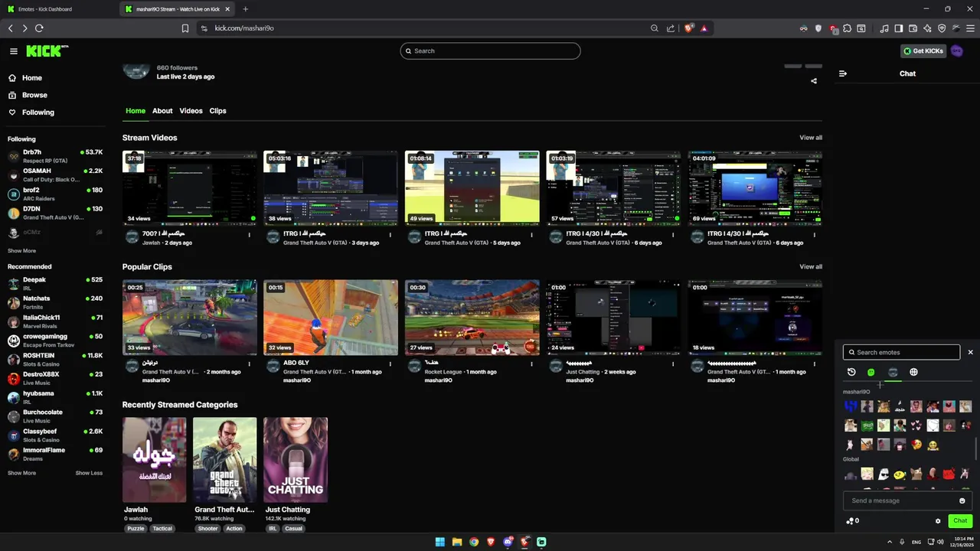Open Drb7h channel in Following list
Viewport: 980px width, 551px height.
pyautogui.click(x=55, y=156)
